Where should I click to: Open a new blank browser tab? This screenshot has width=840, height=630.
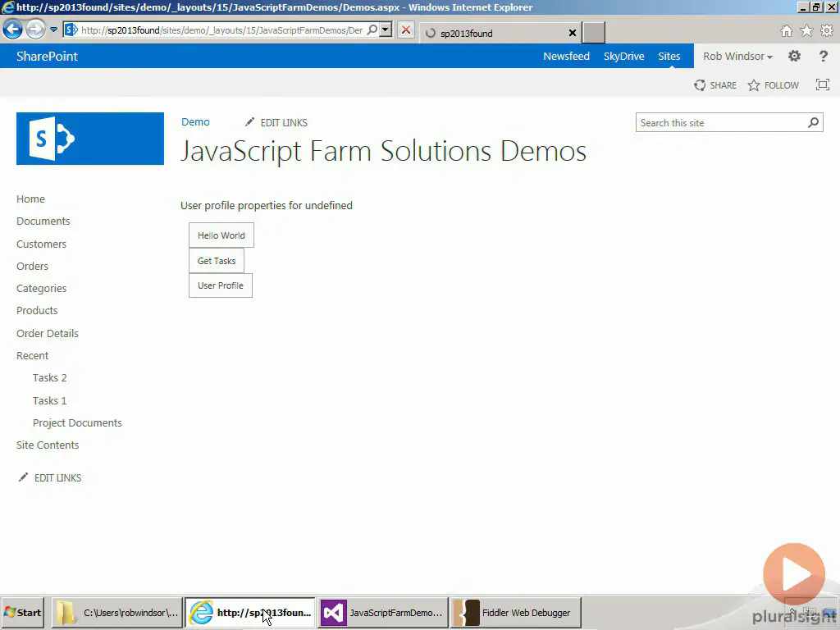594,32
